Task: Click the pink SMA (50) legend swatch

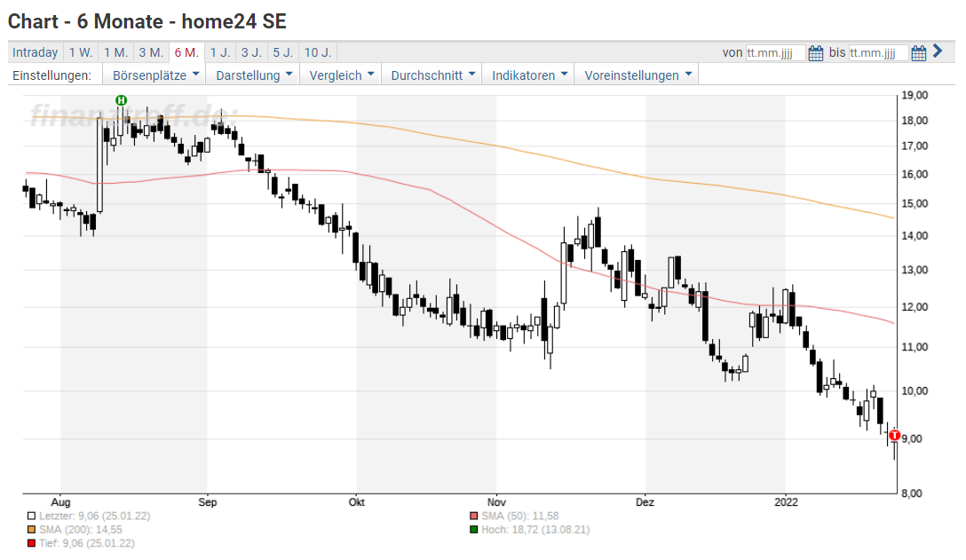Action: (x=474, y=517)
